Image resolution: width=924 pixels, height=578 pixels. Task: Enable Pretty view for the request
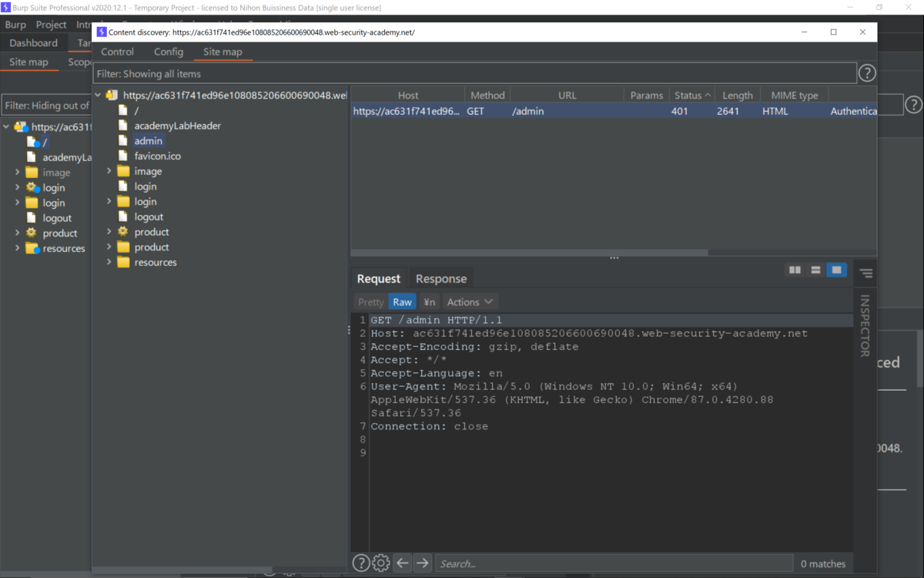(370, 302)
